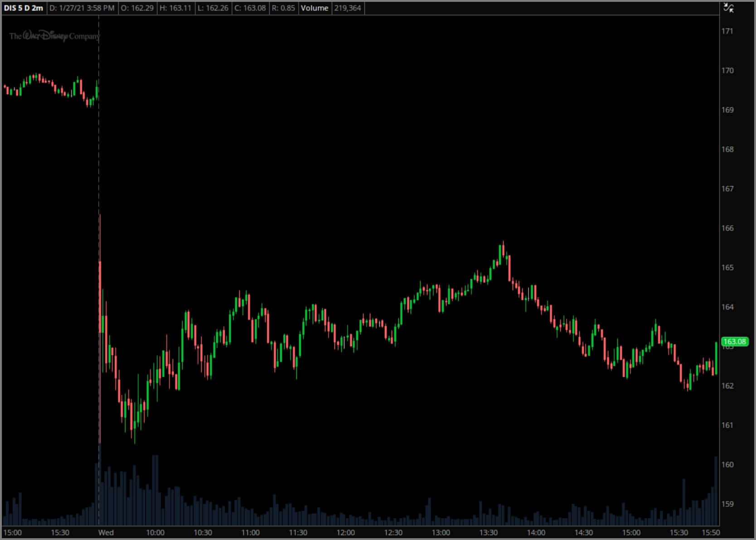
Task: Click the 166 price axis label
Action: (x=727, y=228)
